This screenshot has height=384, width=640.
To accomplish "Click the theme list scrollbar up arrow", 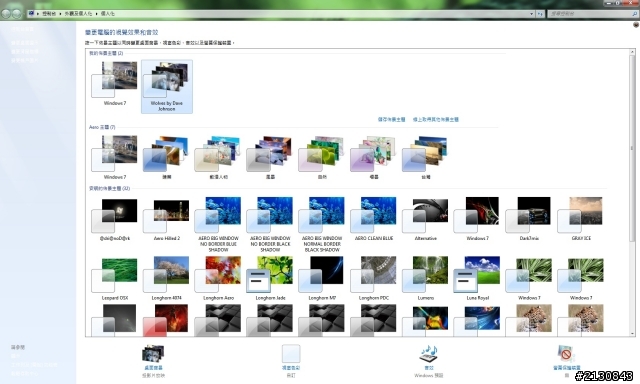I will (x=632, y=52).
